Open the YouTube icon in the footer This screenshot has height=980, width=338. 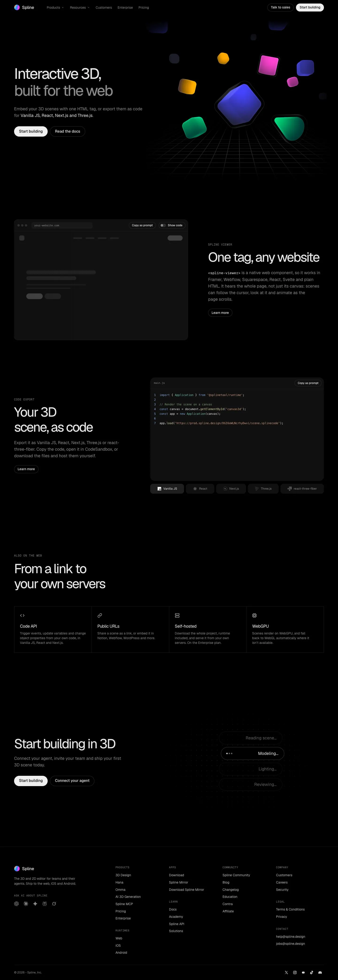[303, 972]
